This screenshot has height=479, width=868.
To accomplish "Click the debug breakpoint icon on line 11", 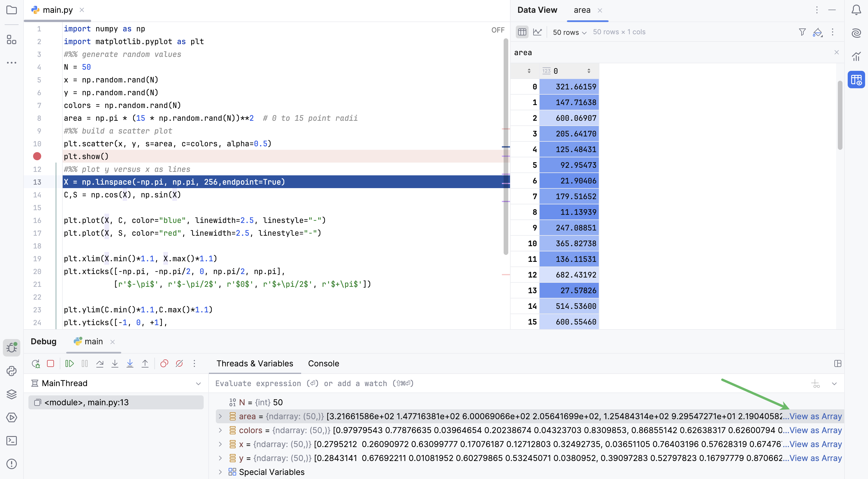I will pyautogui.click(x=37, y=156).
